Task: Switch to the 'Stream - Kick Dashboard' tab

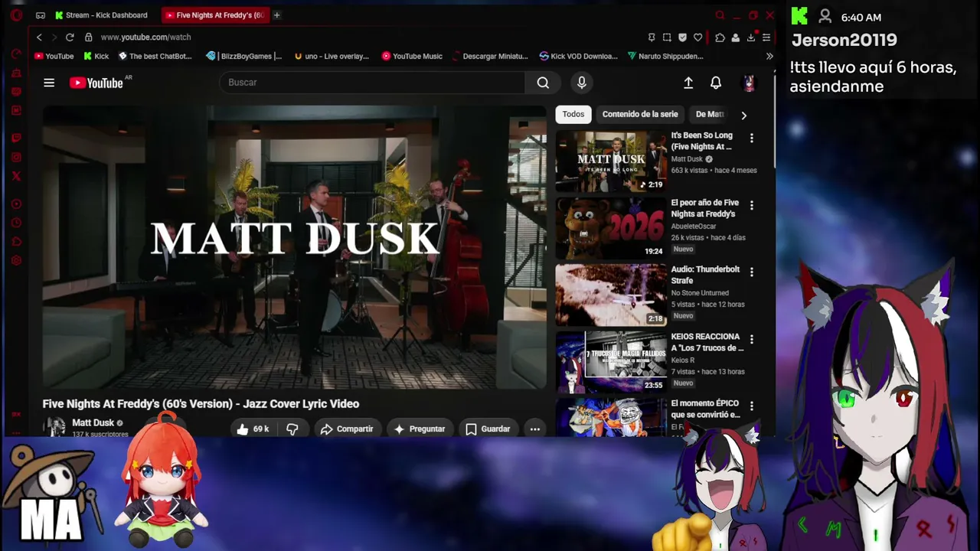Action: pos(102,15)
